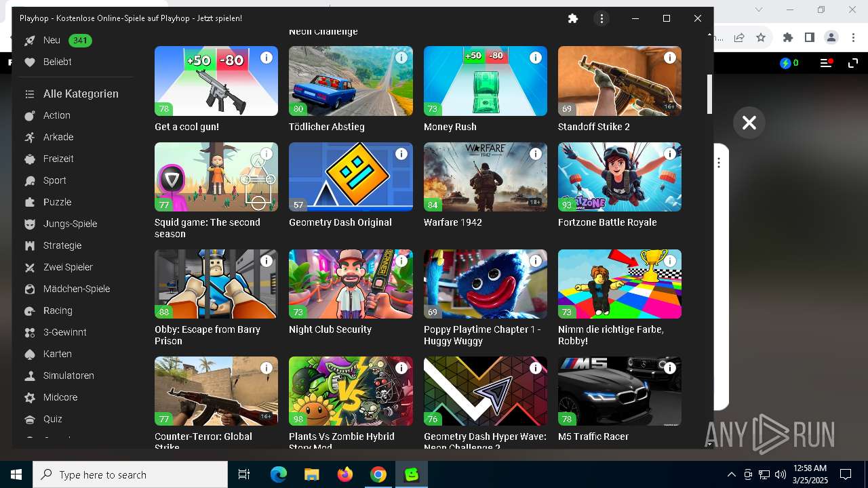Viewport: 868px width, 488px height.
Task: Show info for Tödlicher Abstieg game
Action: (401, 58)
